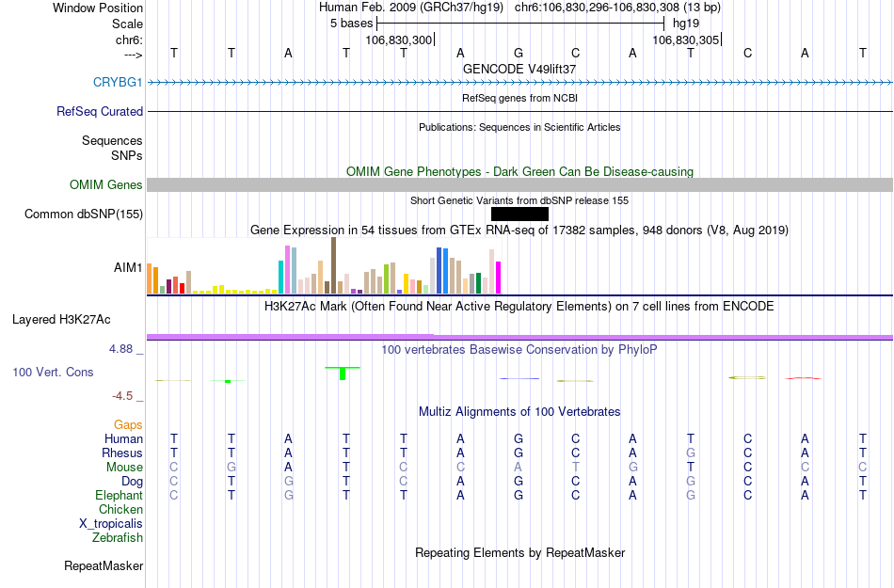The height and width of the screenshot is (588, 894).
Task: Click the Layered H3K27Ac label
Action: coord(61,319)
